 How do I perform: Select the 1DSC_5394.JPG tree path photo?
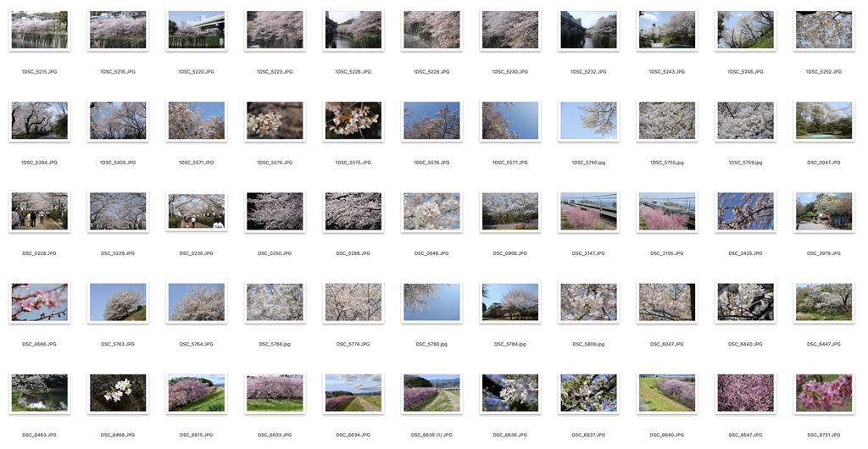39,120
